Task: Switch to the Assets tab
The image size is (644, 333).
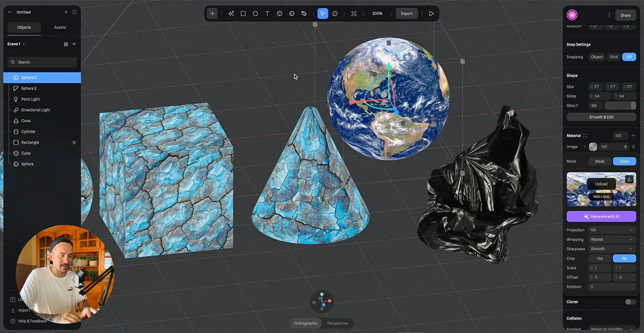Action: tap(60, 27)
